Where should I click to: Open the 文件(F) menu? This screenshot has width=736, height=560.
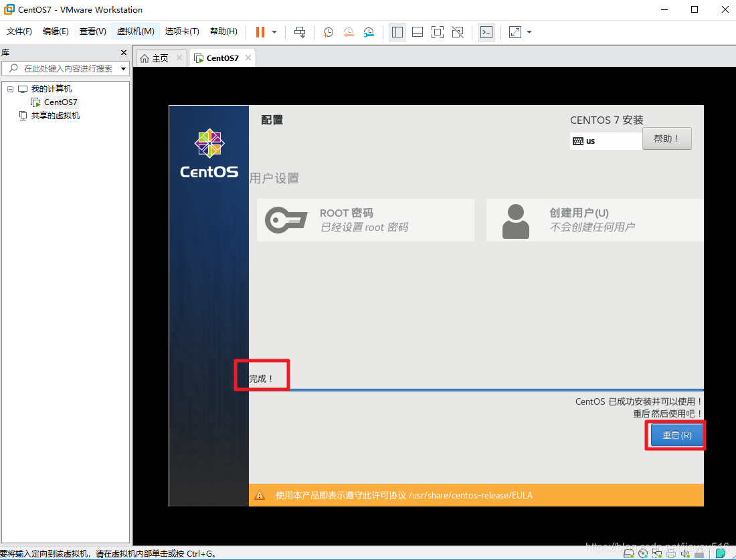19,31
